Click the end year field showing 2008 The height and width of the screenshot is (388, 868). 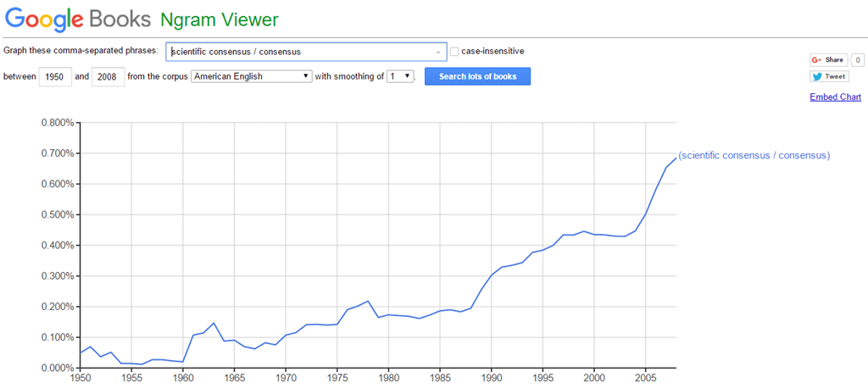coord(108,77)
